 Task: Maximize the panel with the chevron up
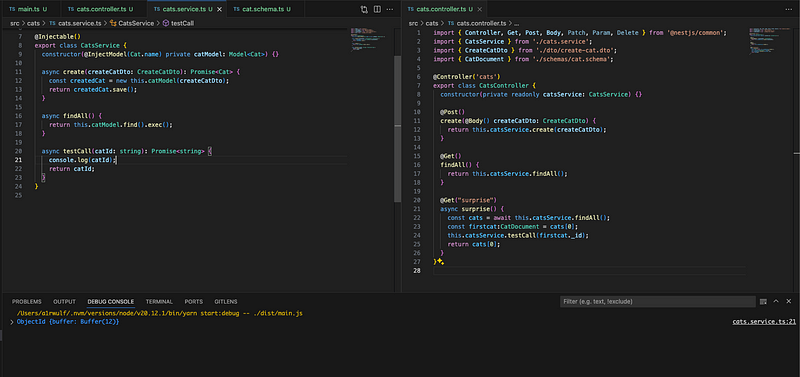tap(776, 301)
